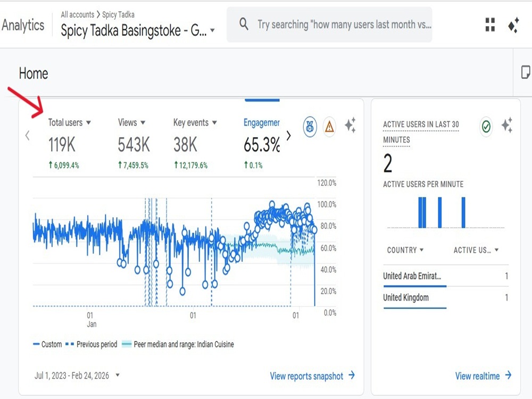Screen dimensions: 532x399
Task: Select the Engagement rate metric tab
Action: 262,122
